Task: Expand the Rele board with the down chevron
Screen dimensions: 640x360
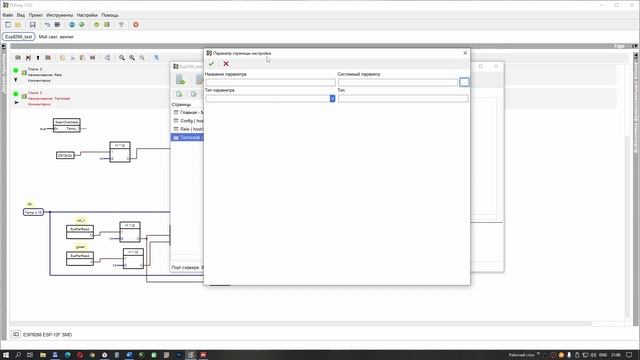Action: 16,80
